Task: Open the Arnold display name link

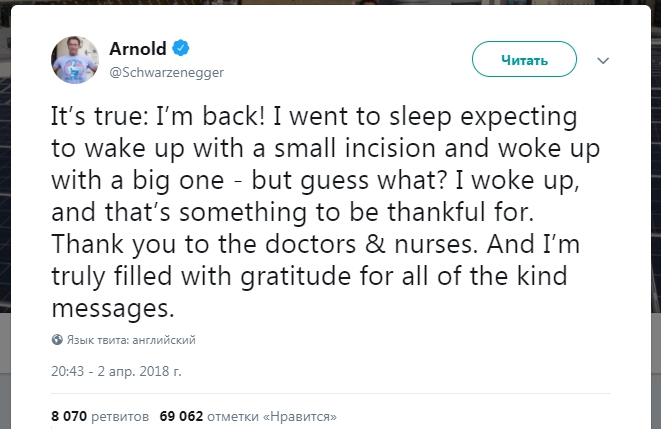Action: point(138,48)
